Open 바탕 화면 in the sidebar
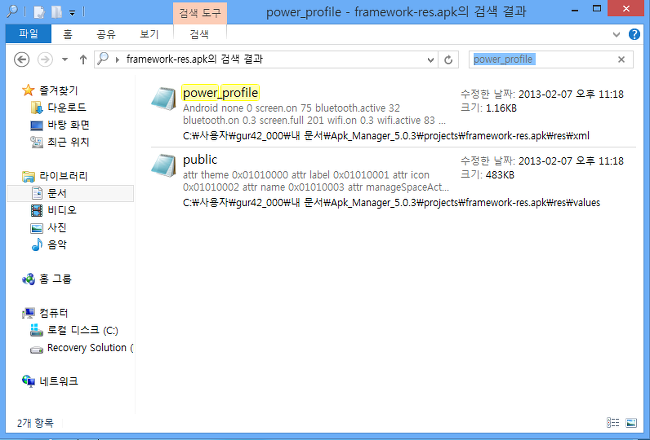The image size is (650, 440). [68, 125]
